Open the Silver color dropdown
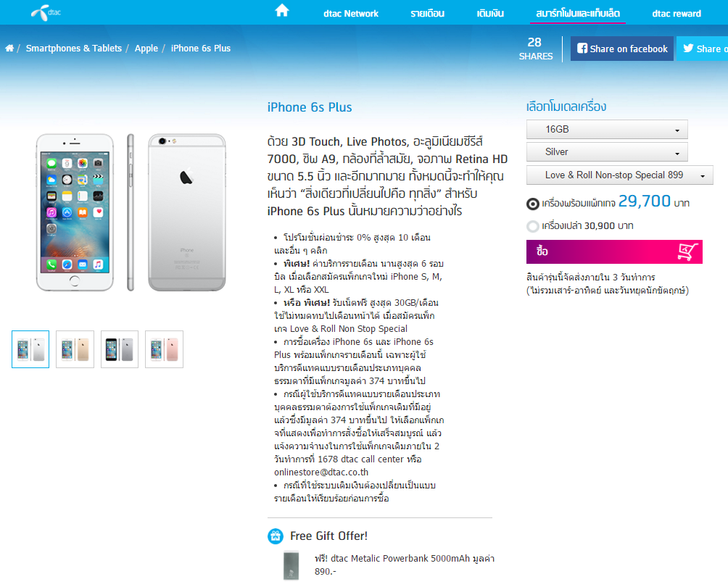 click(607, 152)
